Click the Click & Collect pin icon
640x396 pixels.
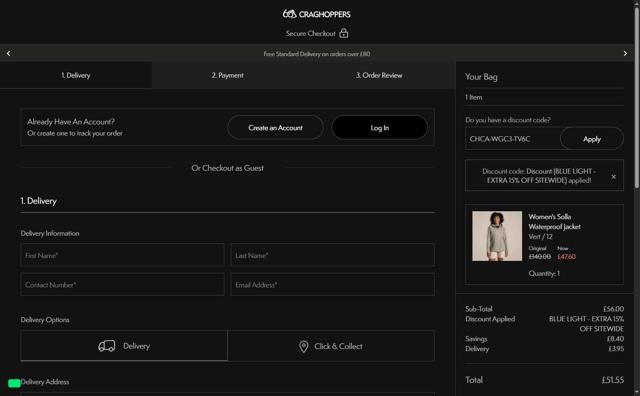304,347
